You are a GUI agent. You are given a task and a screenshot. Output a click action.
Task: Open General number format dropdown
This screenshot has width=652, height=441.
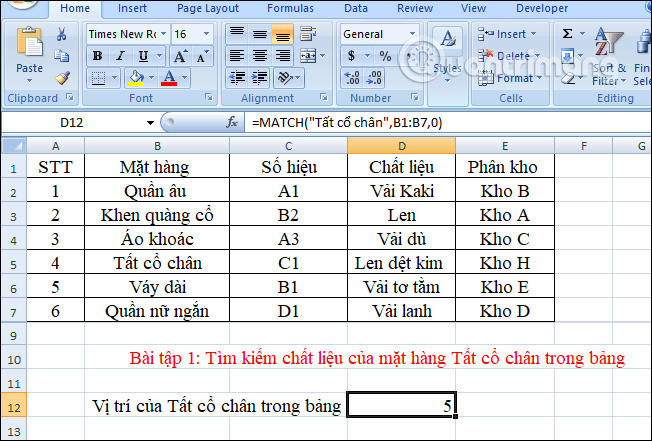pos(412,34)
